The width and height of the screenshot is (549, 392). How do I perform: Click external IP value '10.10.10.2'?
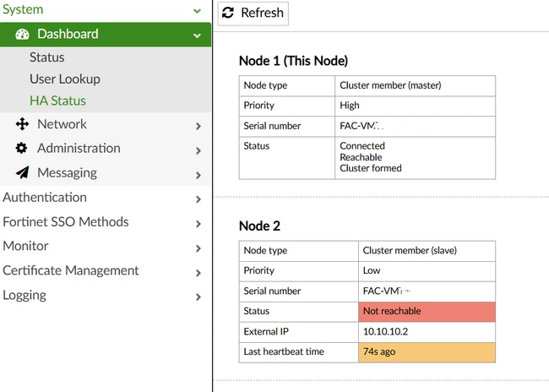coord(385,331)
